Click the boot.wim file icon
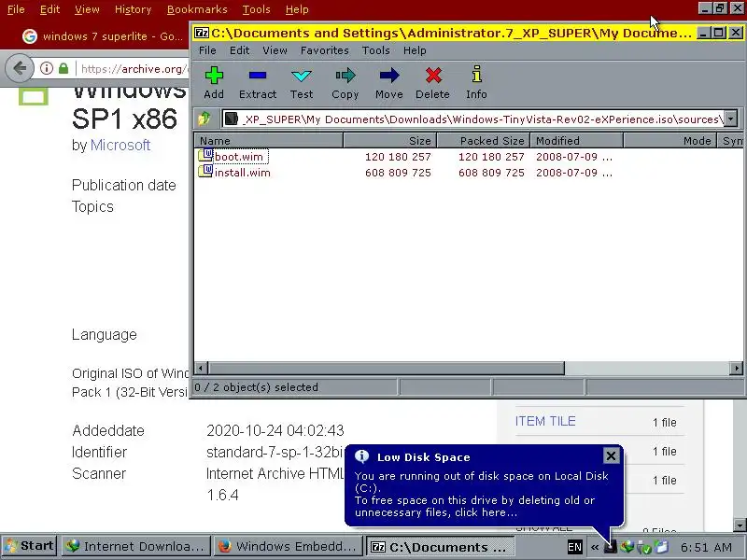Screen dimensions: 747x560 click(x=205, y=156)
